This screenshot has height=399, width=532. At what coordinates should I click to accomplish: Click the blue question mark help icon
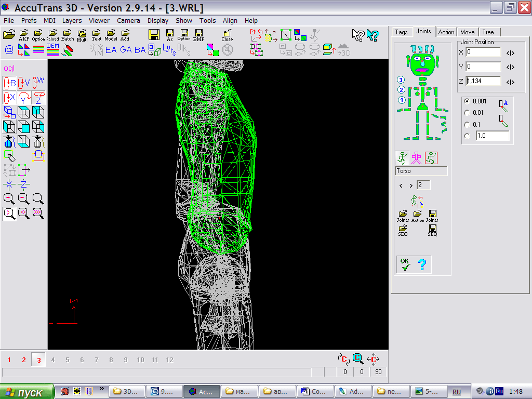point(422,264)
